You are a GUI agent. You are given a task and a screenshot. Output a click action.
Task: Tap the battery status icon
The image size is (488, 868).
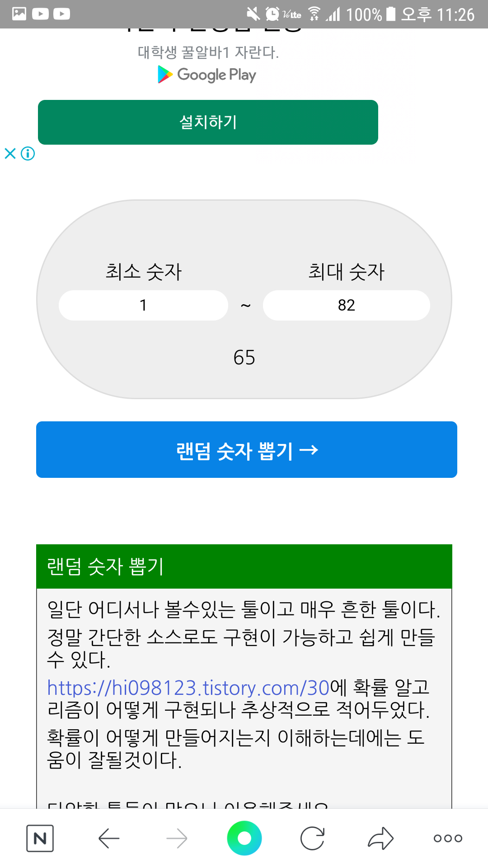[x=391, y=14]
